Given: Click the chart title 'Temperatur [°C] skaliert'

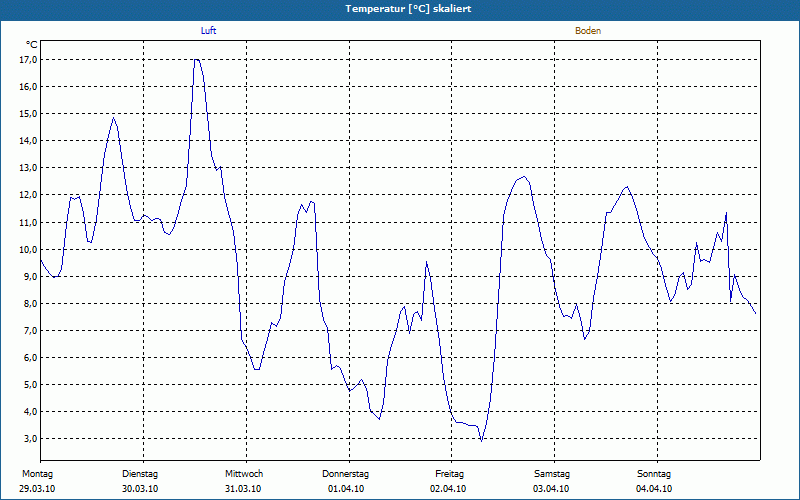Looking at the screenshot, I should pyautogui.click(x=408, y=9).
